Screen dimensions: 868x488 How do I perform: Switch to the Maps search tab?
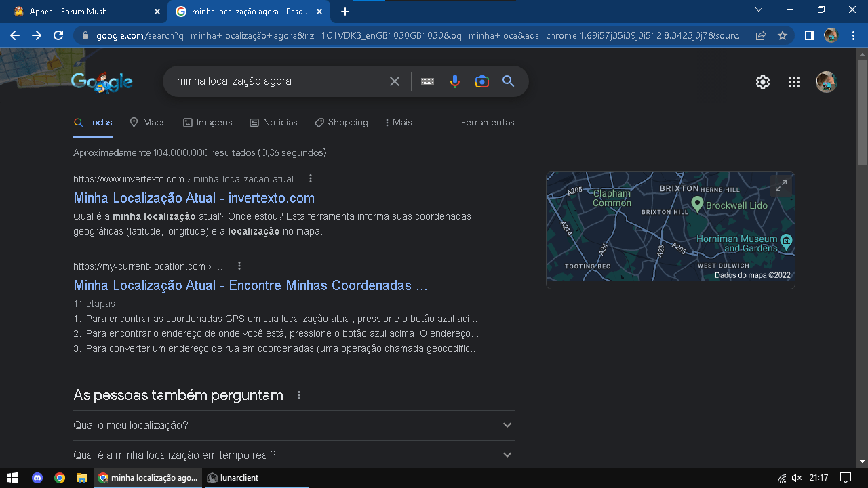point(148,123)
